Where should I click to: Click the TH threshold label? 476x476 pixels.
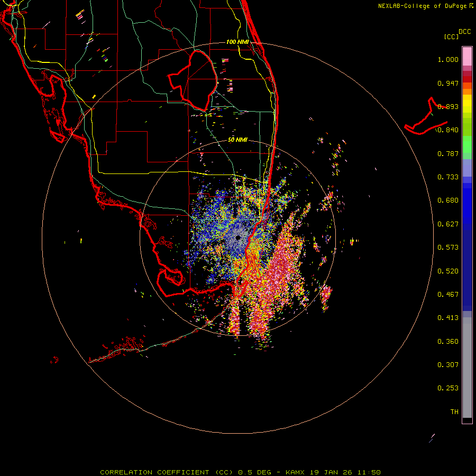[x=454, y=412]
